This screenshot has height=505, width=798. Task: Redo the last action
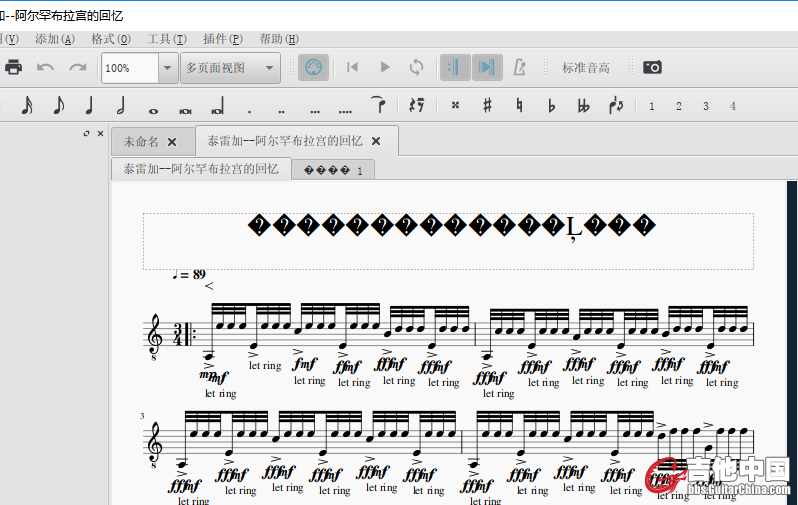point(77,67)
